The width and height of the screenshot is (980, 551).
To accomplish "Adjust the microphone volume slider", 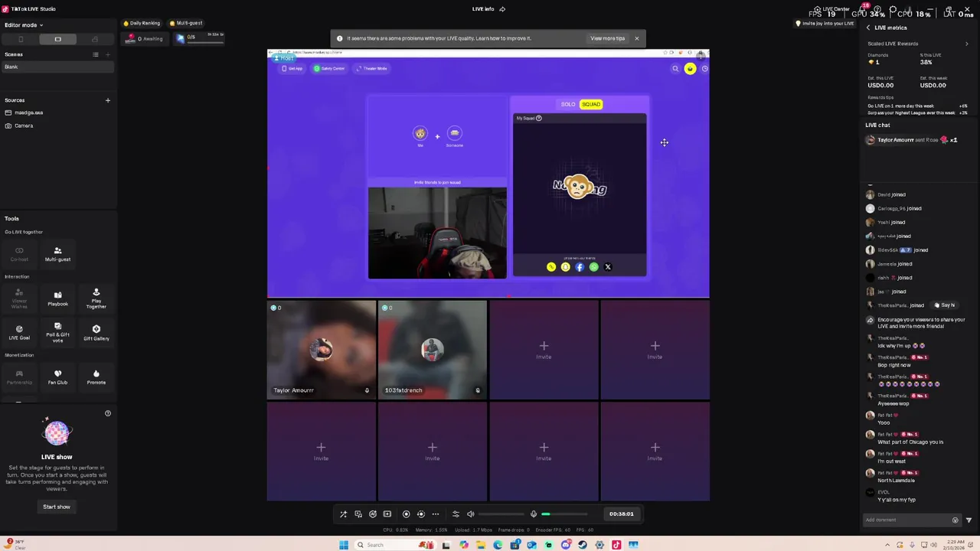I will (565, 514).
